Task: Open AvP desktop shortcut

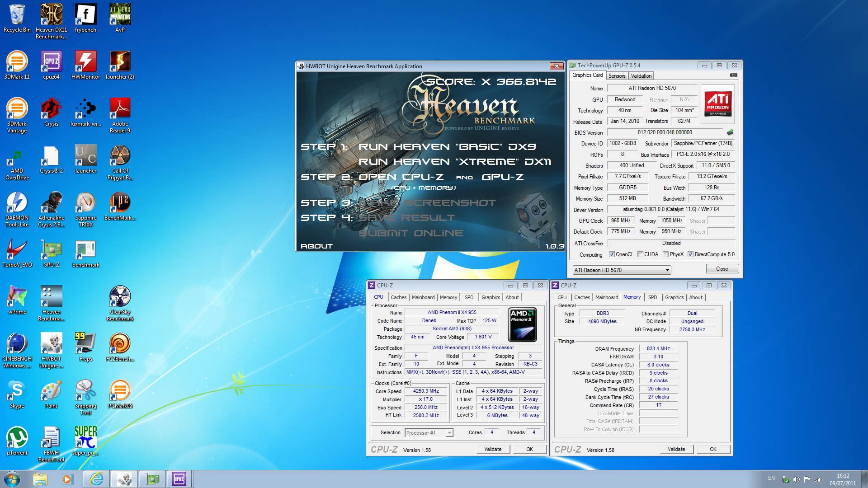Action: click(120, 18)
